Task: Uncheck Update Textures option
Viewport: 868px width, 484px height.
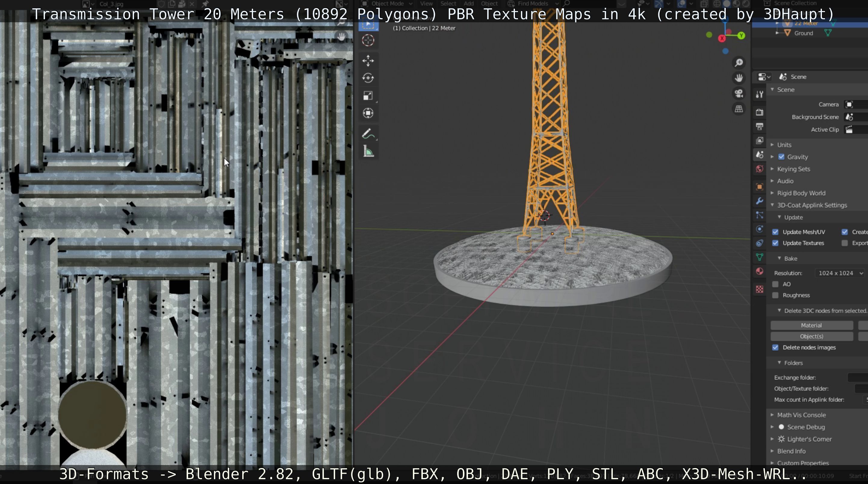Action: (x=775, y=243)
